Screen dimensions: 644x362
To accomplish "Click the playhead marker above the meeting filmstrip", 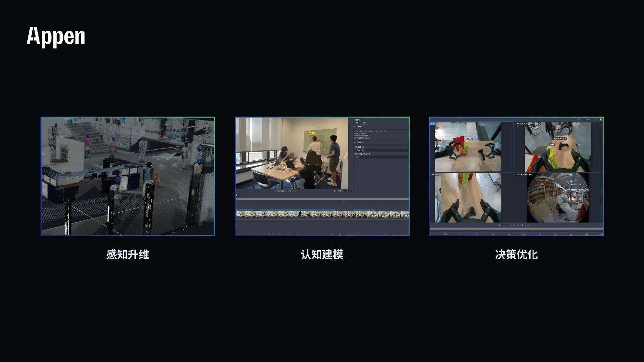I will (341, 202).
